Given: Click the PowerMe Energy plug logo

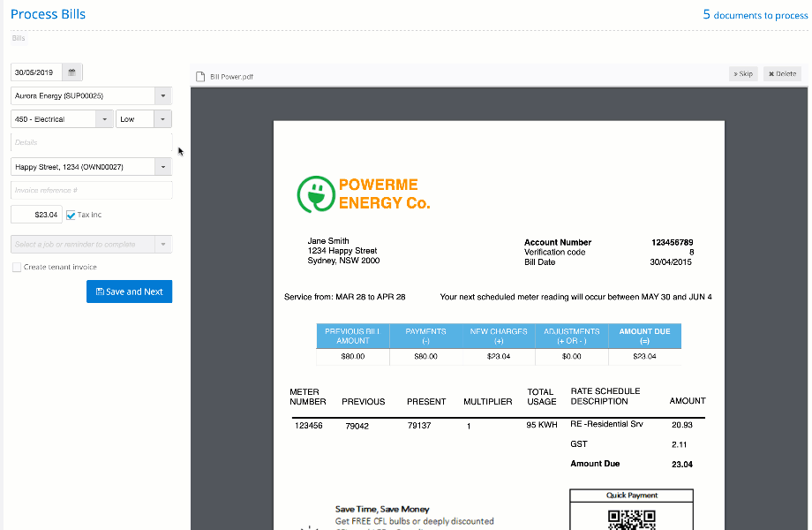Looking at the screenshot, I should [x=316, y=194].
